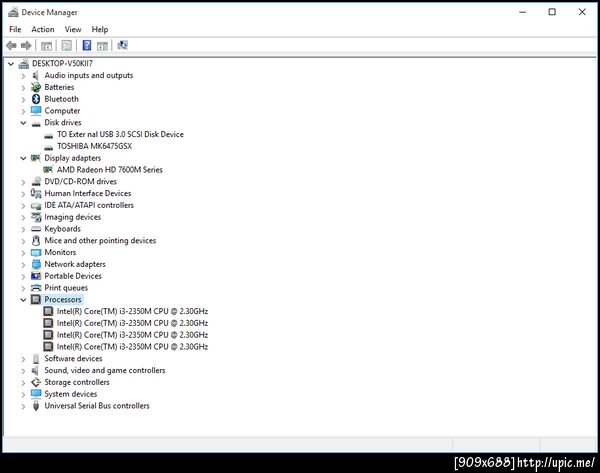Open the File menu

15,29
